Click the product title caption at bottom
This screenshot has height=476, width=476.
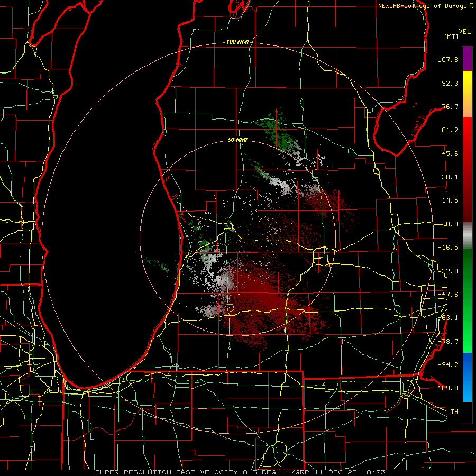point(241,472)
